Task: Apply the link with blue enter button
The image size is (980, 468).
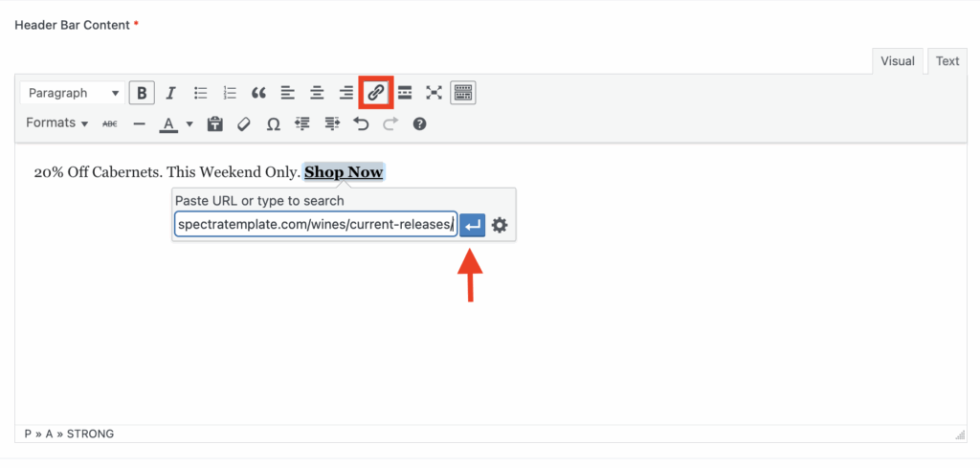Action: tap(473, 225)
